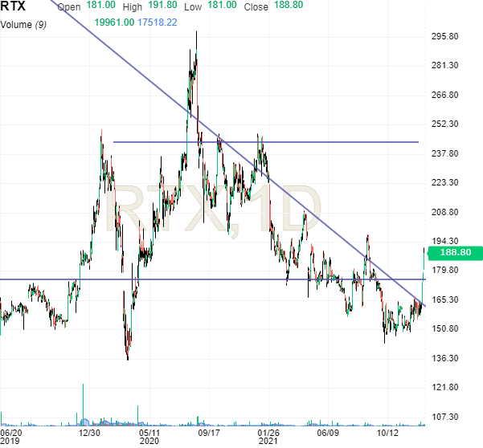This screenshot has height=448, width=483.
Task: Click the 295.80 price axis label
Action: pos(444,36)
